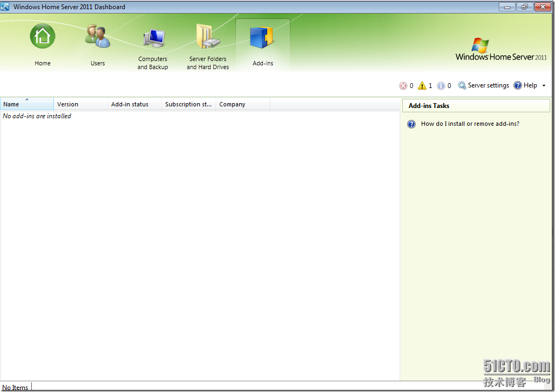
Task: Open the Help text button
Action: [x=530, y=85]
